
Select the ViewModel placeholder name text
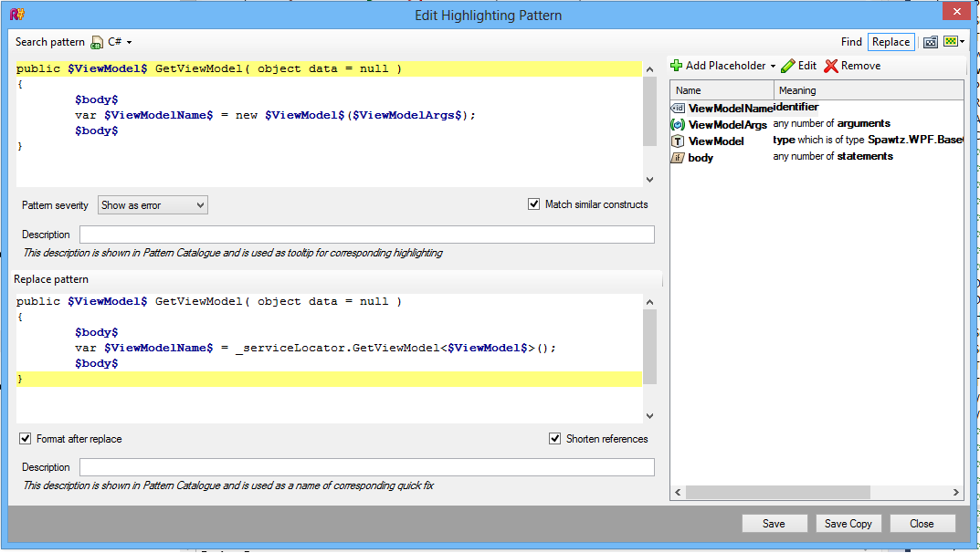click(x=716, y=141)
